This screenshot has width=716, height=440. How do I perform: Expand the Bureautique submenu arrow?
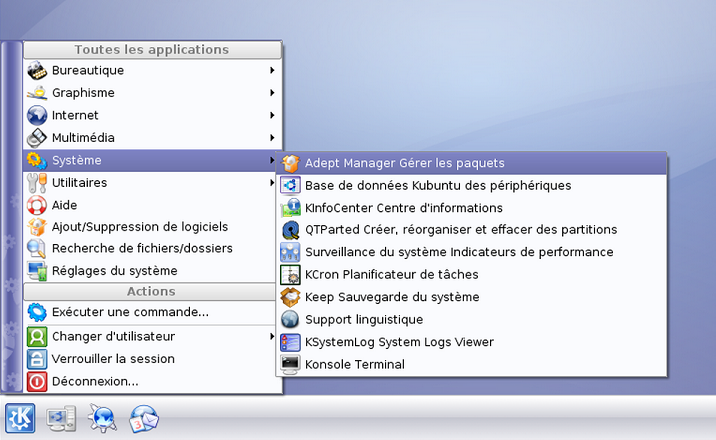pyautogui.click(x=272, y=71)
